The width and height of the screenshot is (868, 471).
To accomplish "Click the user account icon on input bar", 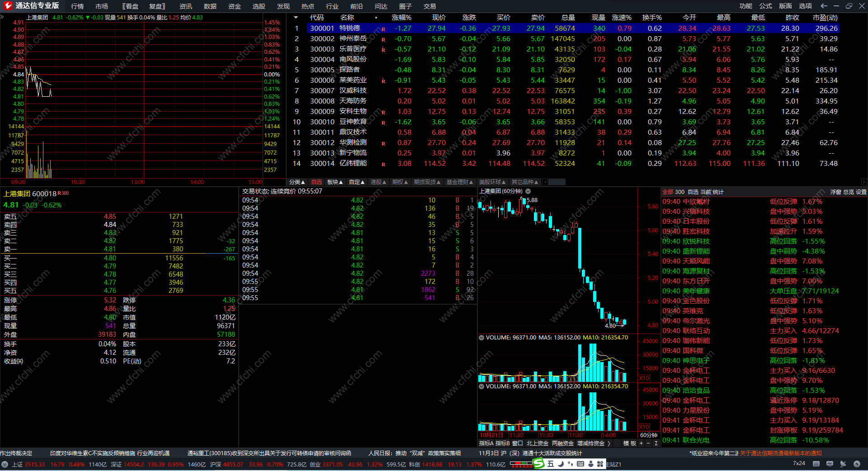I will pyautogui.click(x=590, y=464).
